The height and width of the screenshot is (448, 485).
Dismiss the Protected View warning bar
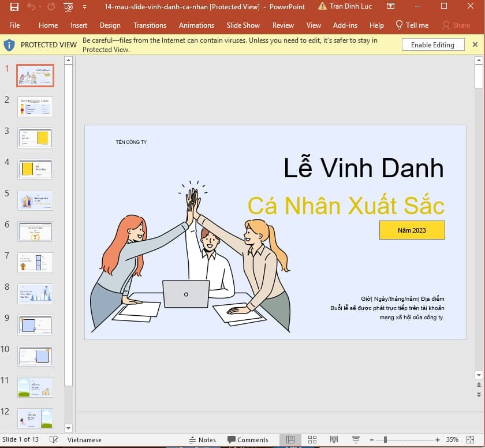coord(476,44)
